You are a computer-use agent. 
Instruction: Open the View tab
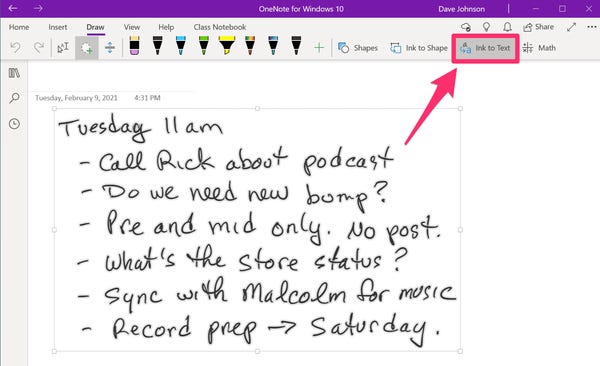coord(132,27)
